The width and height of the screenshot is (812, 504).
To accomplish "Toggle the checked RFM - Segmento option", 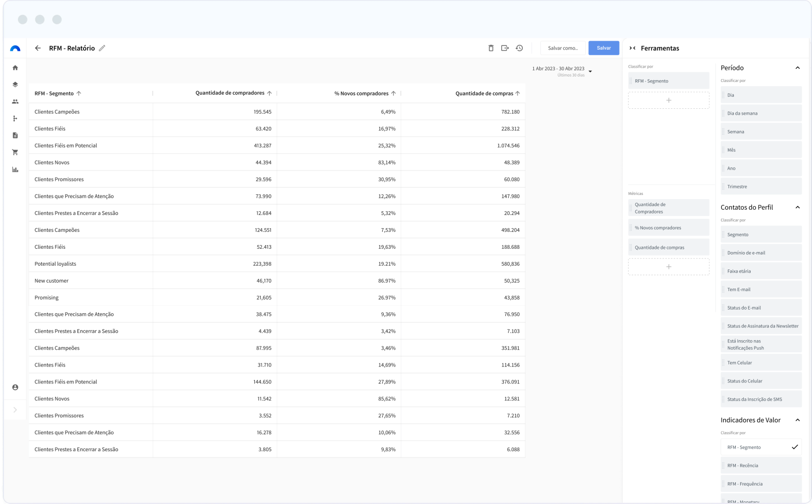I will coord(761,447).
